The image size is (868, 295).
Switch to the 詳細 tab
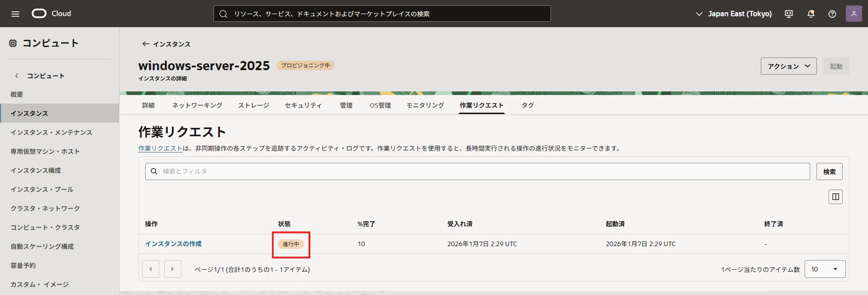148,105
